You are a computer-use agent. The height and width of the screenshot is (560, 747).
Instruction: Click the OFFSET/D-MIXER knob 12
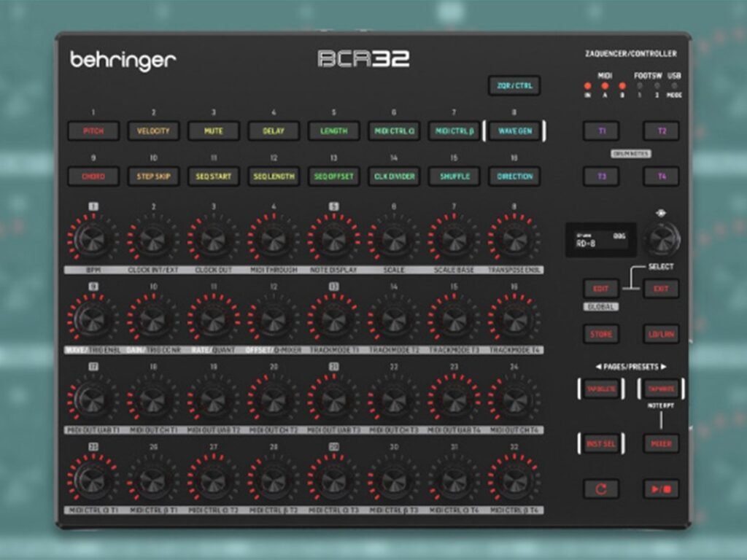(x=273, y=318)
